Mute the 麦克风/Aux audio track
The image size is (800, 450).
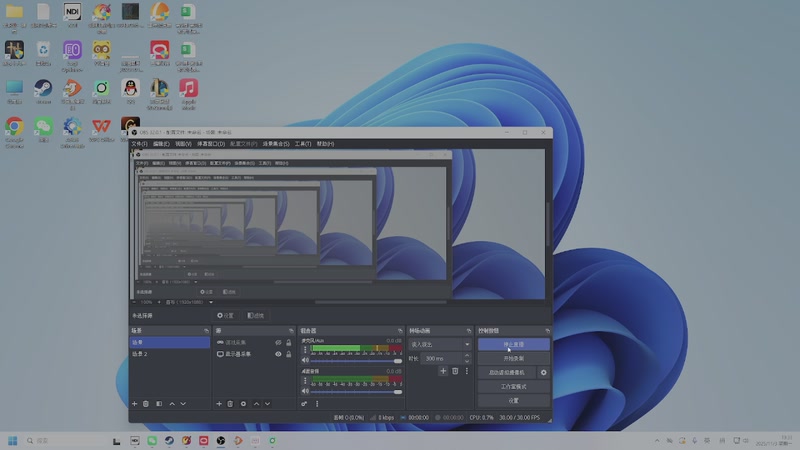coord(305,360)
